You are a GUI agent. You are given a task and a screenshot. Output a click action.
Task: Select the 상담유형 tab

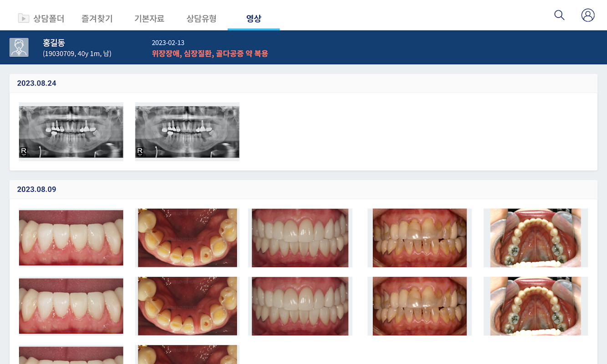click(x=202, y=19)
